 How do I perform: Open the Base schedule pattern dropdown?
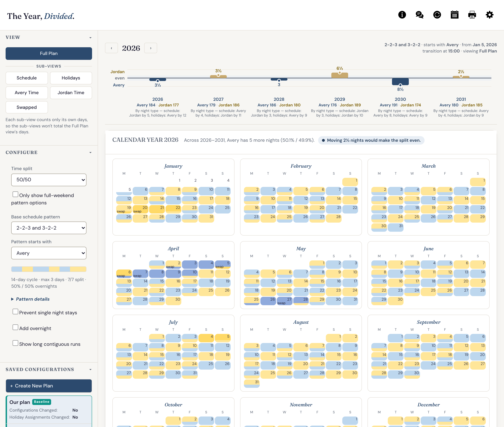(49, 228)
